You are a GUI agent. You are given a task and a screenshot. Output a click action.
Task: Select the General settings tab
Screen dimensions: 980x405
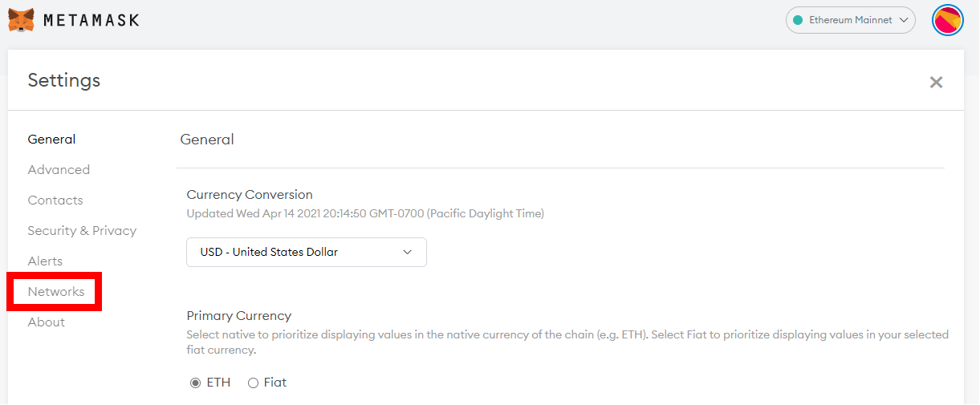coord(51,140)
